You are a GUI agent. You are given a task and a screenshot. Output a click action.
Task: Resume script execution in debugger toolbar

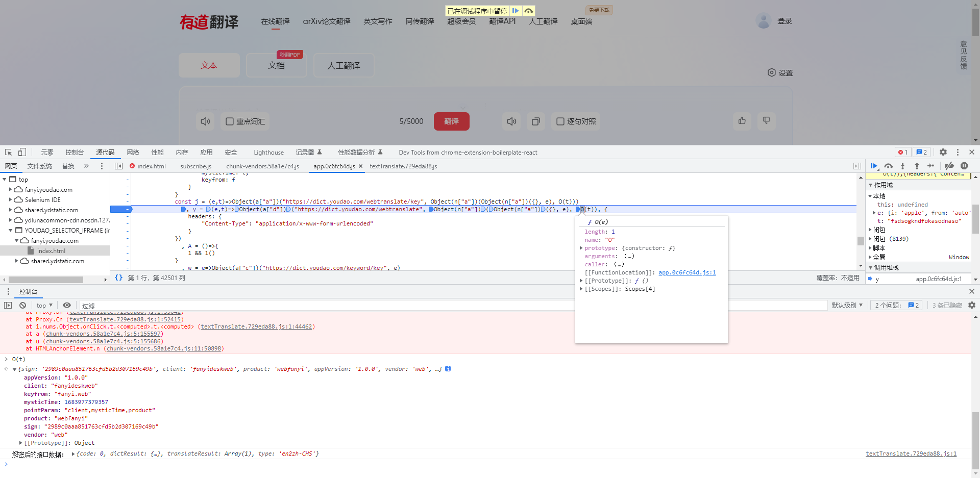(874, 166)
